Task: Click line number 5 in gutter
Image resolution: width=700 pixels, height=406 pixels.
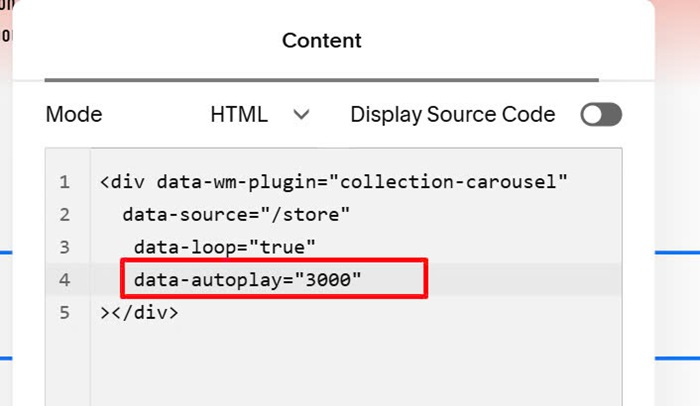Action: click(65, 312)
